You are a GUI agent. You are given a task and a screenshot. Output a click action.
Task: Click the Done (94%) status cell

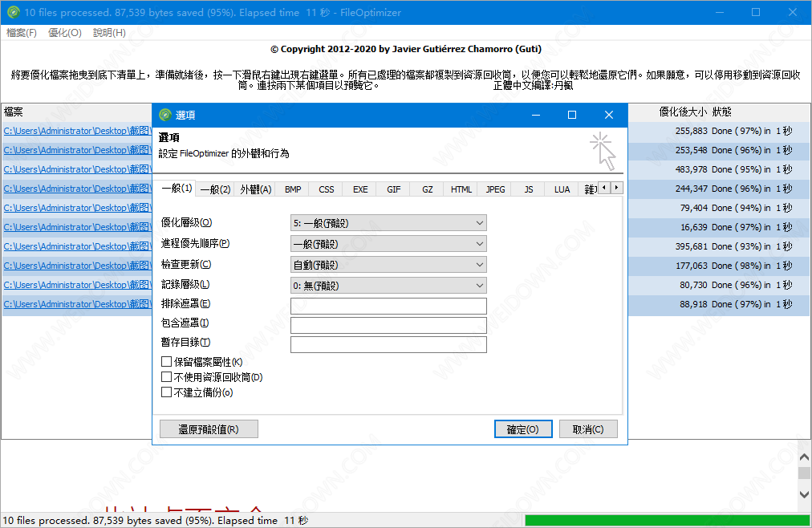click(x=751, y=208)
